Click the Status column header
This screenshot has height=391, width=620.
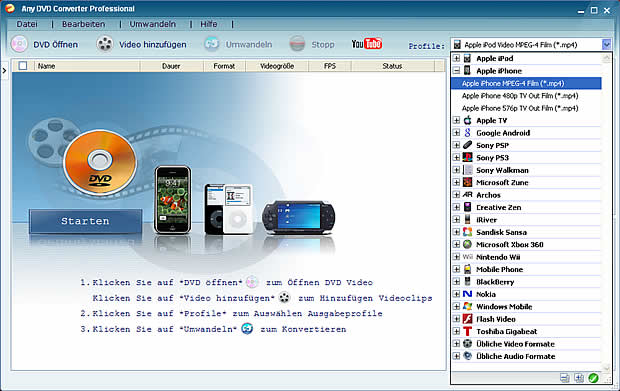392,66
